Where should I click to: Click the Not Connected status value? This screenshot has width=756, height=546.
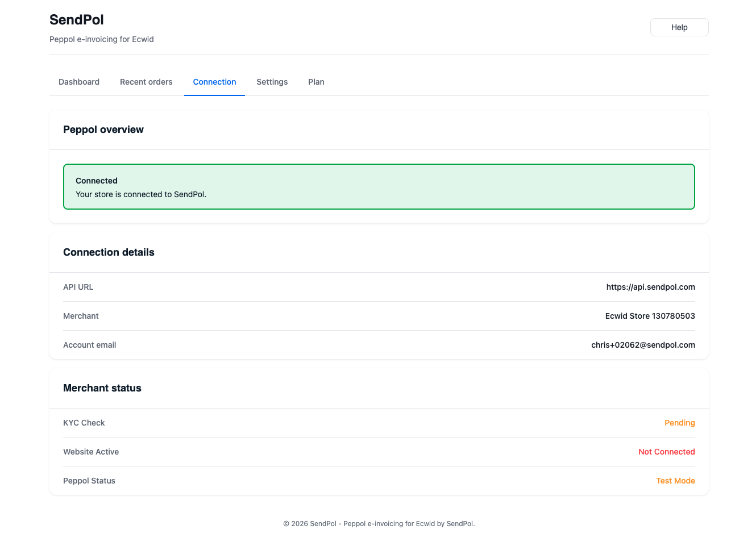pos(666,452)
